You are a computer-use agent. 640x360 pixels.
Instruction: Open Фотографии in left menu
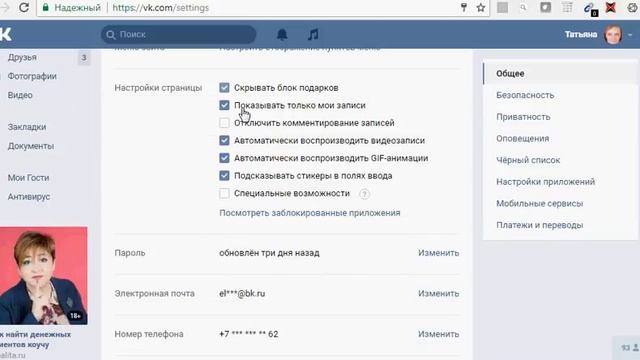pos(32,76)
